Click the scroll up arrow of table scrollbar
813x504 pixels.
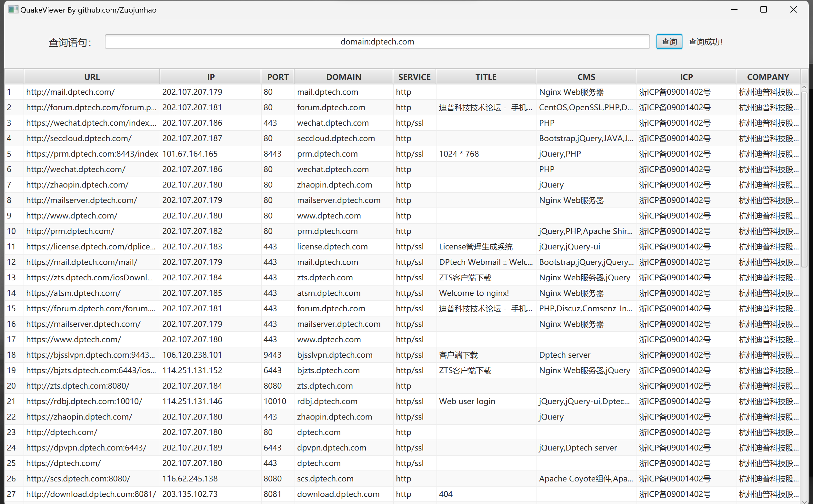[x=804, y=87]
